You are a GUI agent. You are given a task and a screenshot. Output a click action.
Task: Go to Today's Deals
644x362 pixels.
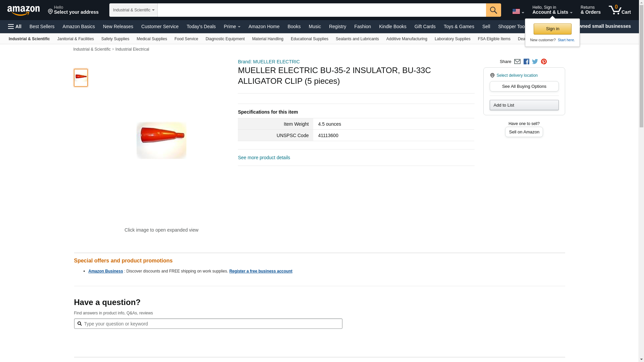click(201, 26)
